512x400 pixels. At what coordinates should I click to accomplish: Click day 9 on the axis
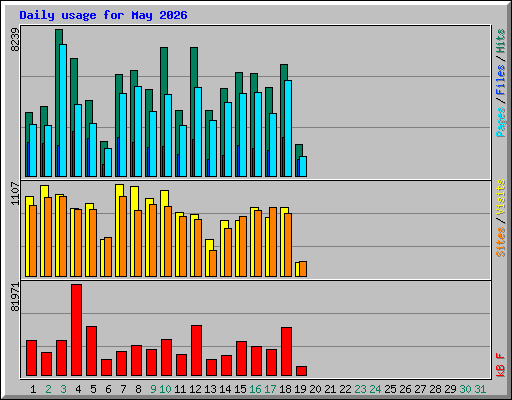pos(153,389)
